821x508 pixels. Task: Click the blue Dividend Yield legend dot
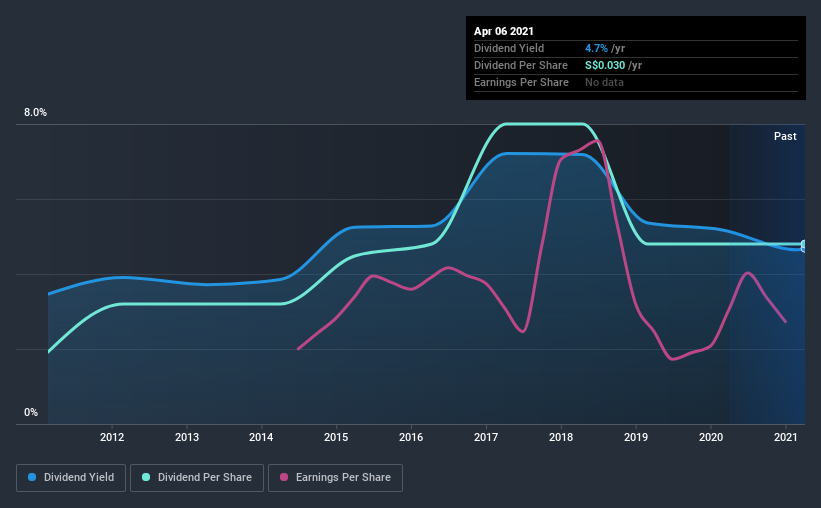click(32, 477)
